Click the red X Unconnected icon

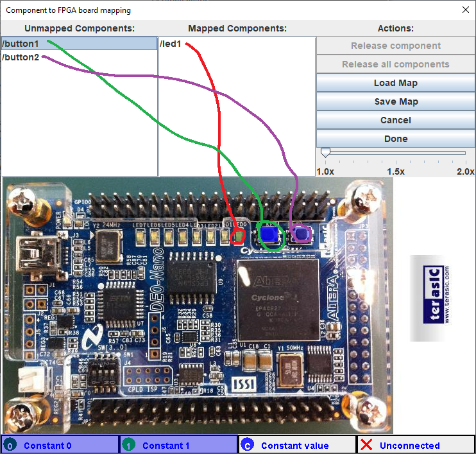(x=366, y=445)
